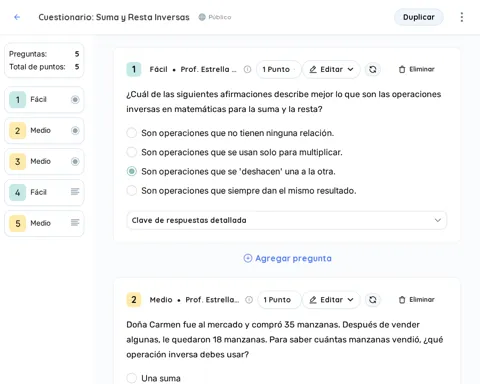Click the 'Medio' difficulty label on question 2

coord(161,300)
